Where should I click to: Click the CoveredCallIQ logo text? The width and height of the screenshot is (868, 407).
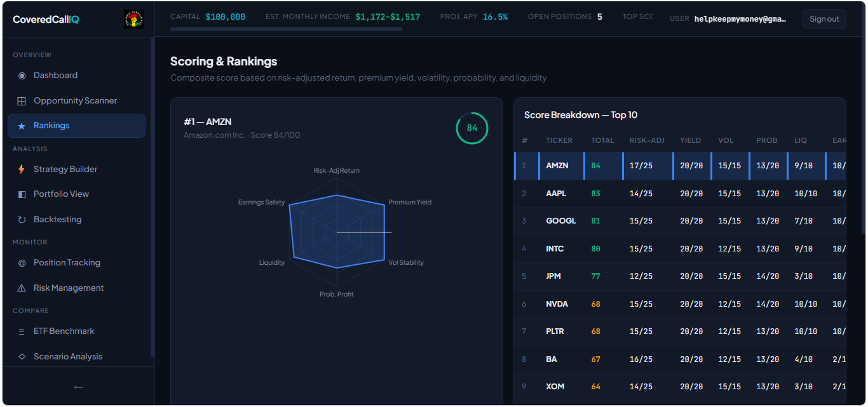pyautogui.click(x=46, y=19)
